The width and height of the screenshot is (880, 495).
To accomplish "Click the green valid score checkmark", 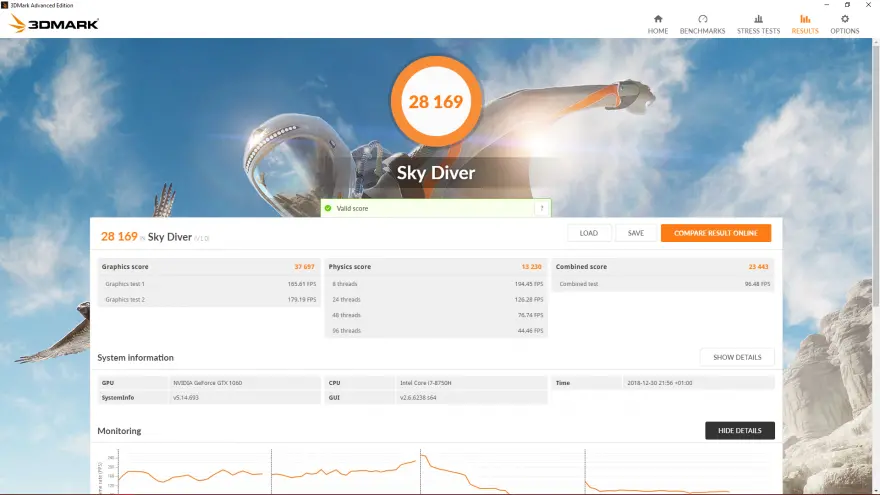I will (327, 208).
